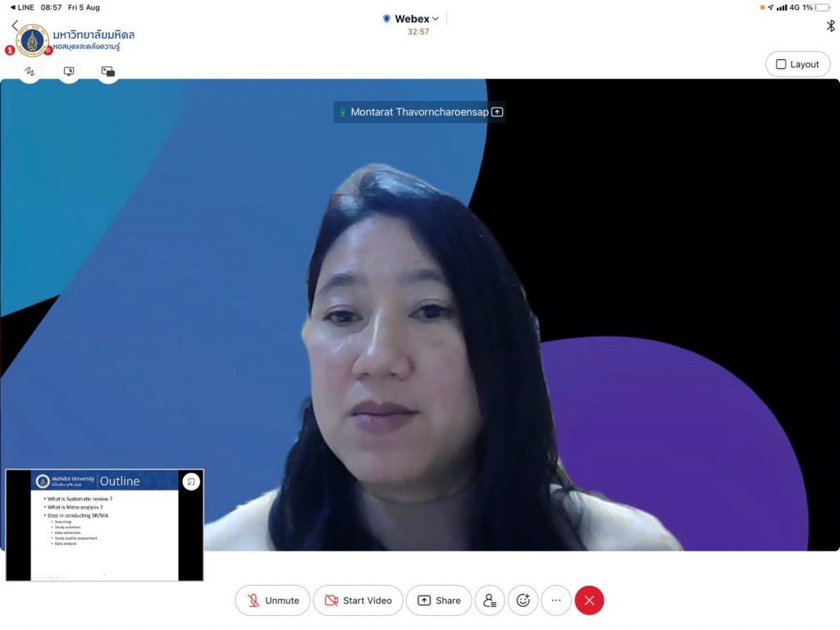This screenshot has height=630, width=840.
Task: Open the more options ellipsis menu
Action: coord(555,600)
